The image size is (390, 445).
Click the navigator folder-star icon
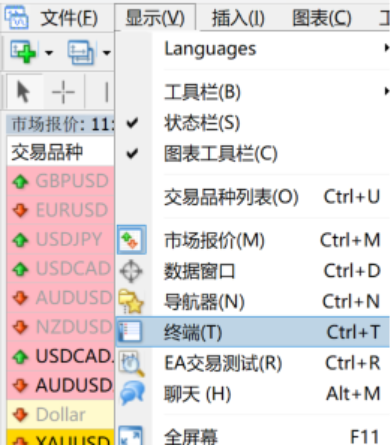131,302
